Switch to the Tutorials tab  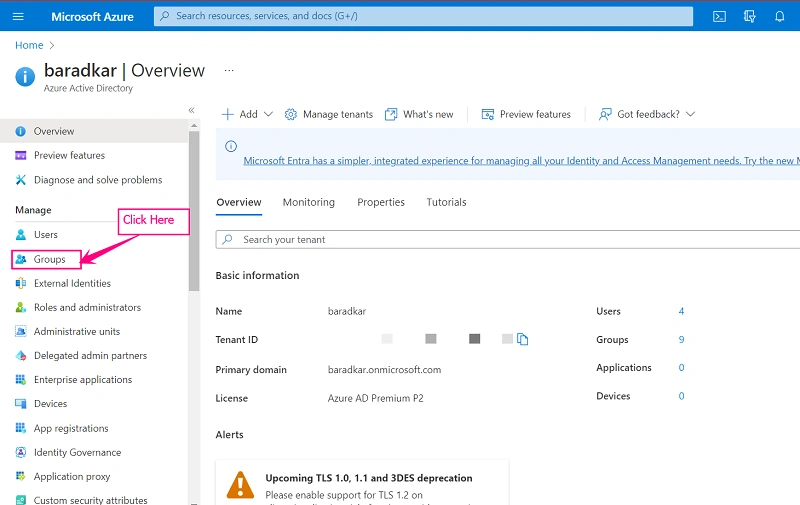[x=446, y=203]
